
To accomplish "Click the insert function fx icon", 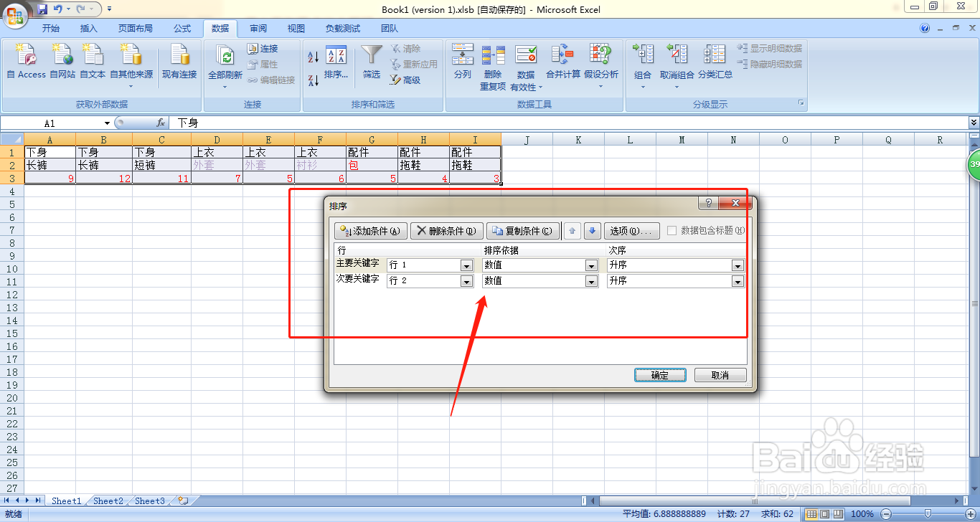I will coord(161,123).
